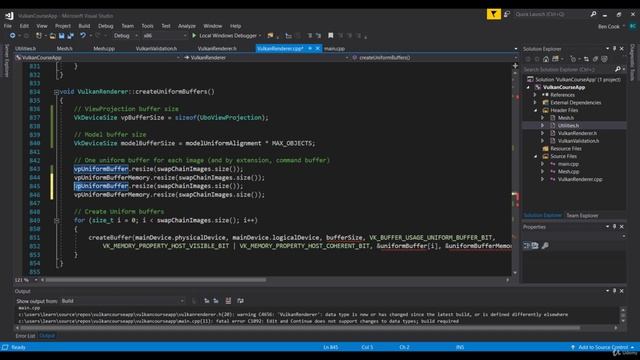
Task: Switch to the main.cpp editor tab
Action: pos(335,49)
